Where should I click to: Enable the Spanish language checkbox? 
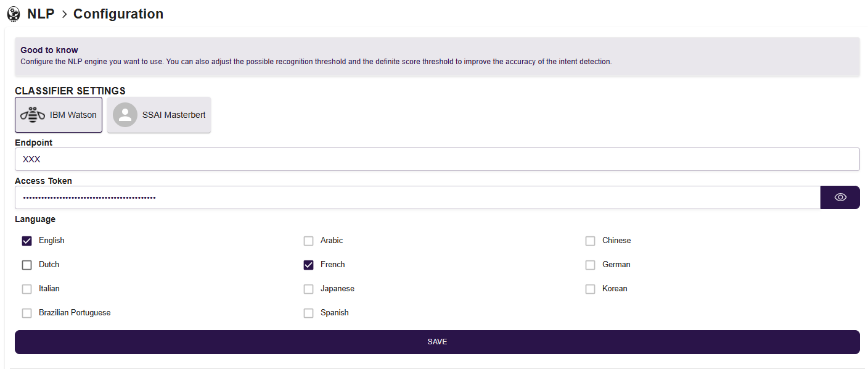point(308,313)
